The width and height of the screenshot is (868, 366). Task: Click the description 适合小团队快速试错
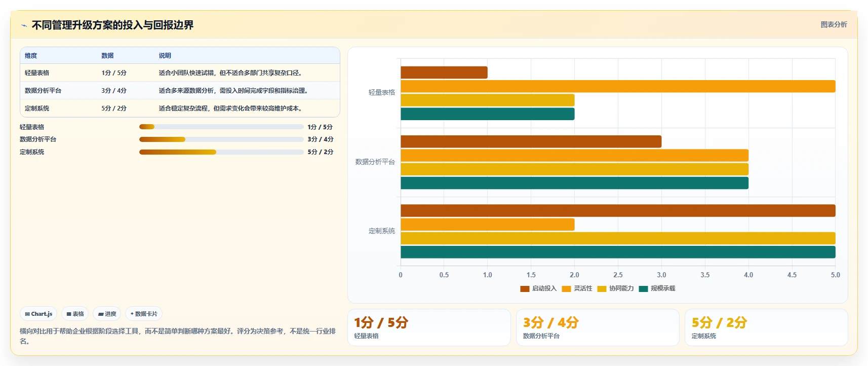pyautogui.click(x=230, y=73)
